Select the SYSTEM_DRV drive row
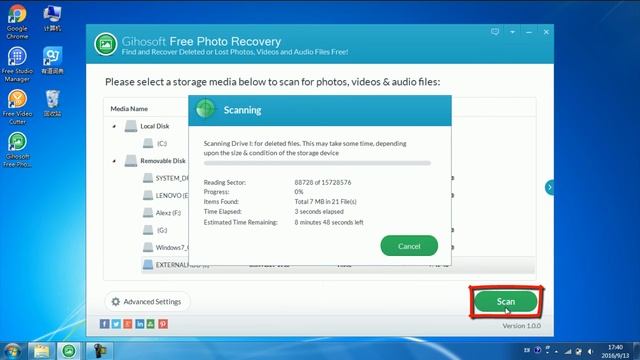The height and width of the screenshot is (360, 640). (165, 178)
